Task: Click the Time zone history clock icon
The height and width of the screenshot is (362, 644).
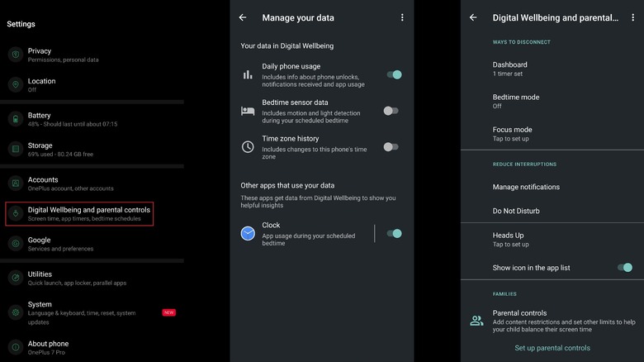Action: 248,147
